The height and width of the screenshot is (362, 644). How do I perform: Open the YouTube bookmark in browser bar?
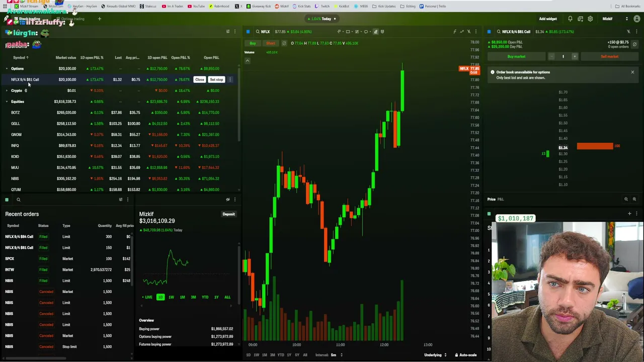[196, 6]
